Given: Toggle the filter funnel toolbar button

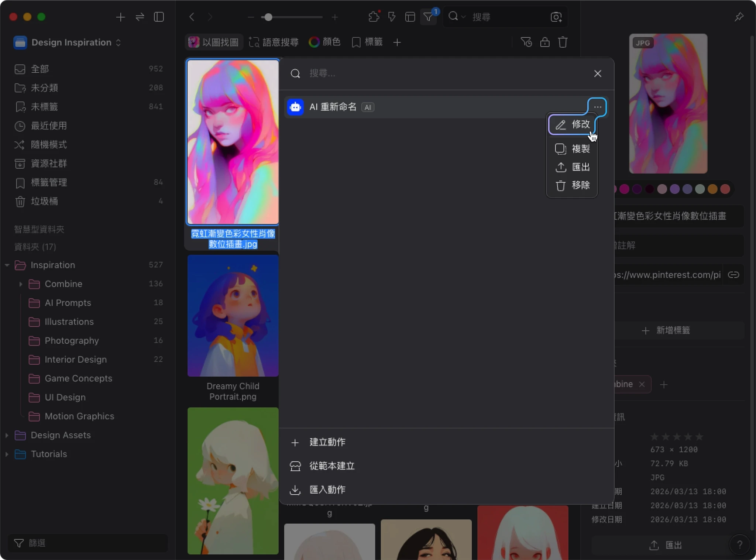Looking at the screenshot, I should pos(428,17).
